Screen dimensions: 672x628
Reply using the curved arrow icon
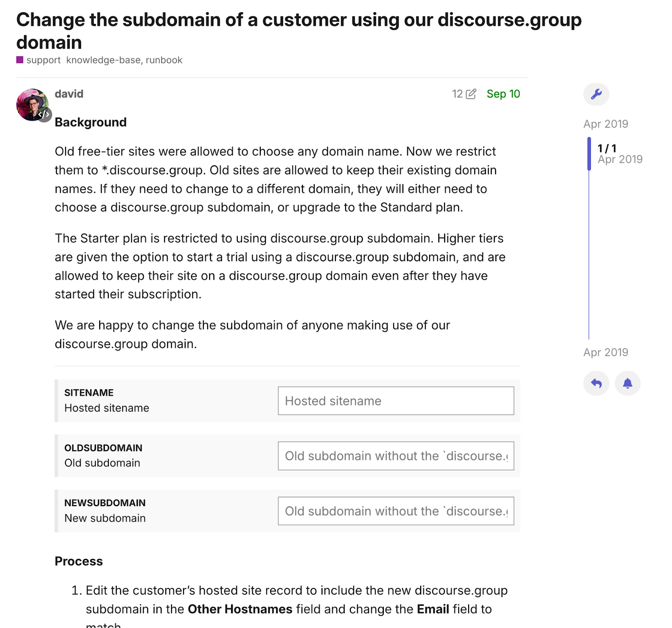tap(596, 383)
